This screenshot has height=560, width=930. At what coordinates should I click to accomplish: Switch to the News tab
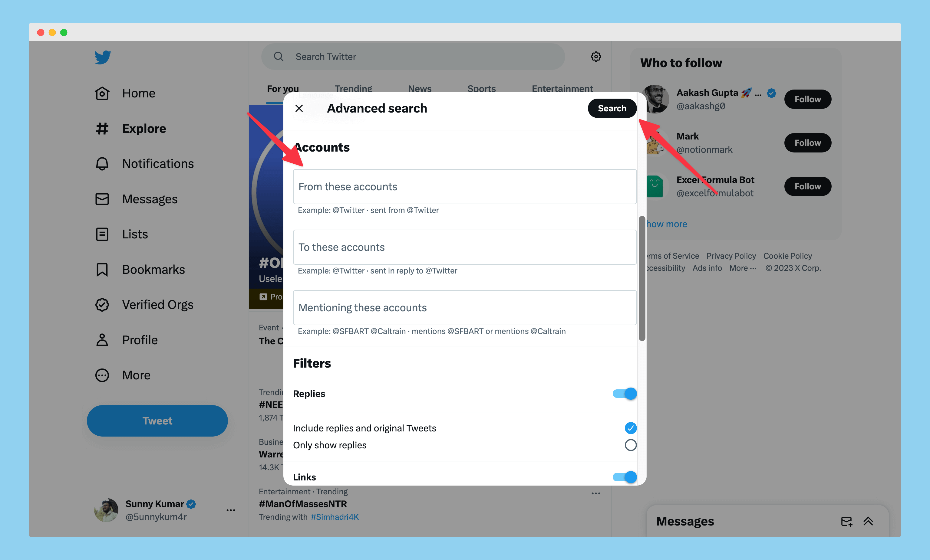click(419, 89)
